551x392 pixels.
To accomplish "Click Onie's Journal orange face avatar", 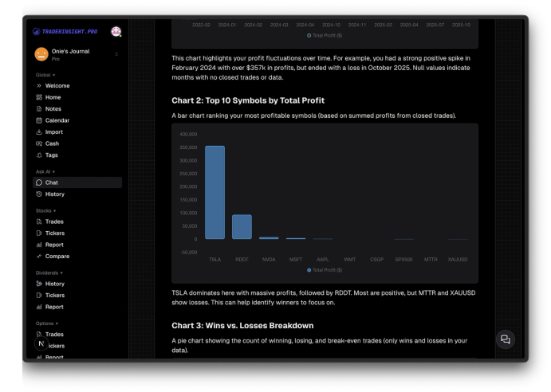I will [x=41, y=54].
